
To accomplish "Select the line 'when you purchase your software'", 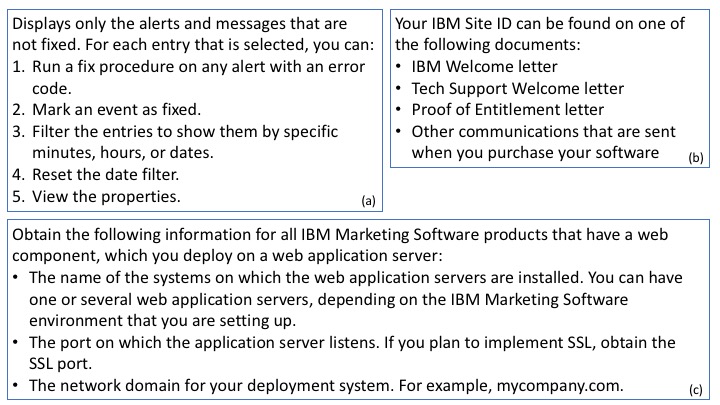I will [x=535, y=152].
